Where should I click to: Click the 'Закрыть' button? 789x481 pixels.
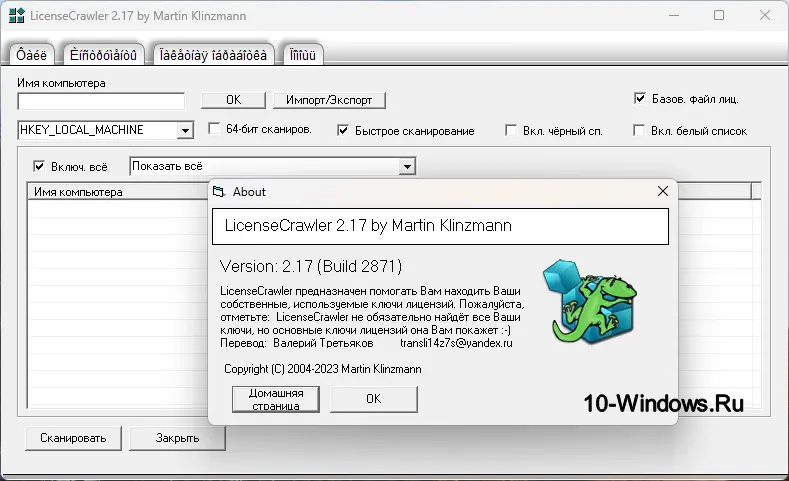pyautogui.click(x=177, y=438)
